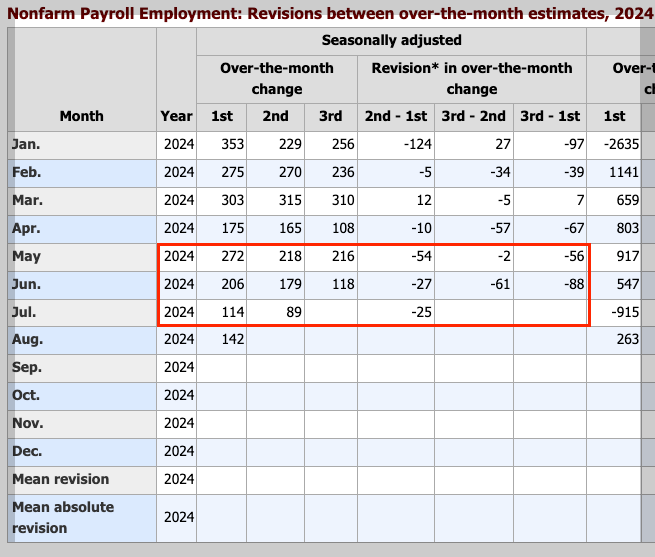
Task: Click the 'Over-the-month change' header under Seasonally adjusted
Action: coord(277,78)
